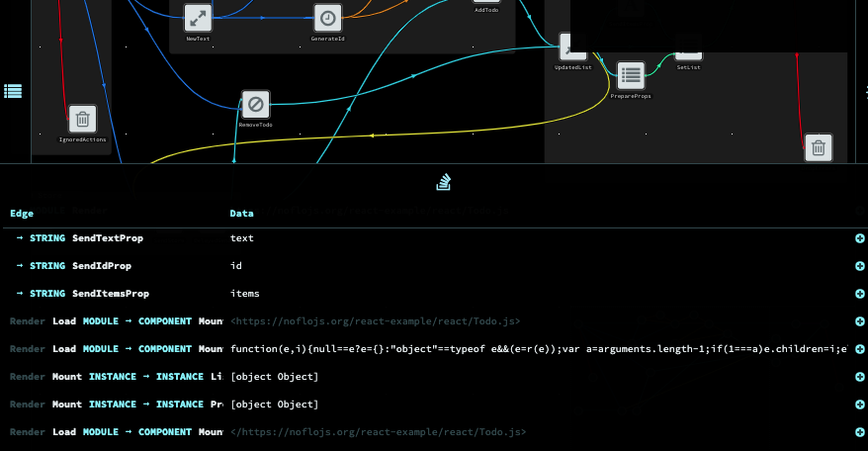The image size is (868, 451).
Task: Expand the SendTextProp row plus icon
Action: click(x=860, y=238)
